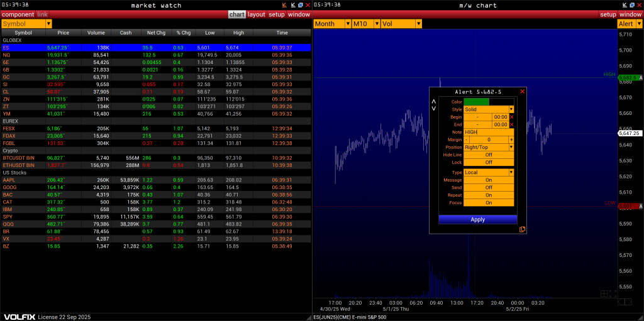Click Apply in the Alert dialog

(478, 220)
